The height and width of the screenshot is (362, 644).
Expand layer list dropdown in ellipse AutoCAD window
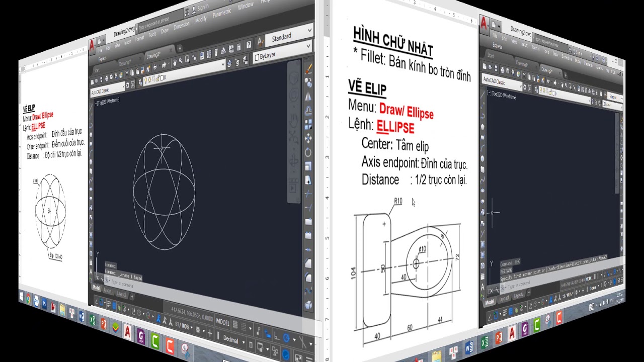[x=184, y=73]
